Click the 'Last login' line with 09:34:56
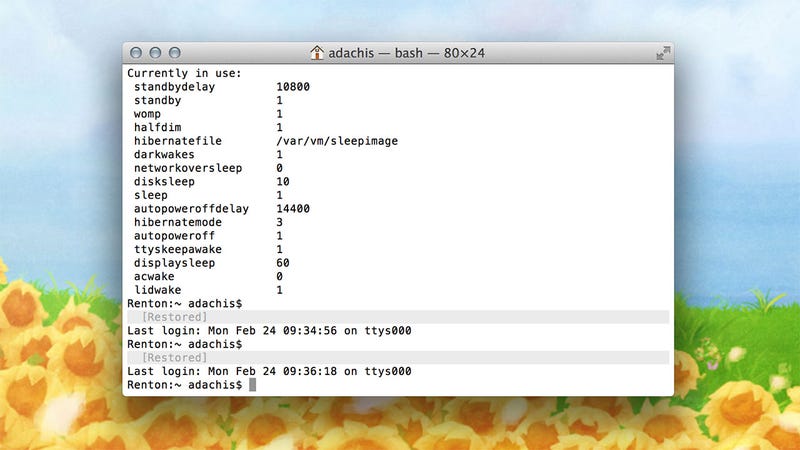The width and height of the screenshot is (800, 450). (269, 331)
